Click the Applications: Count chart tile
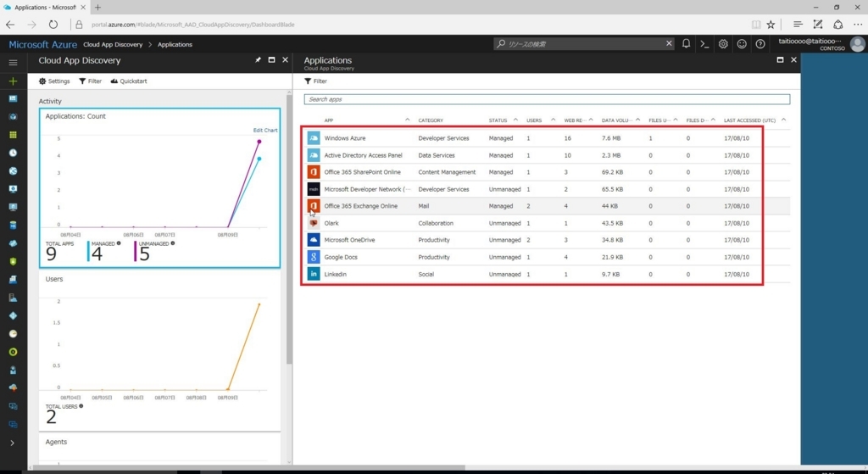868x474 pixels. coord(159,188)
